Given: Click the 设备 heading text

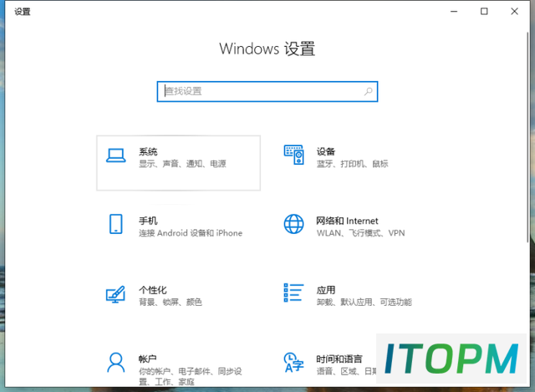Looking at the screenshot, I should pos(325,151).
